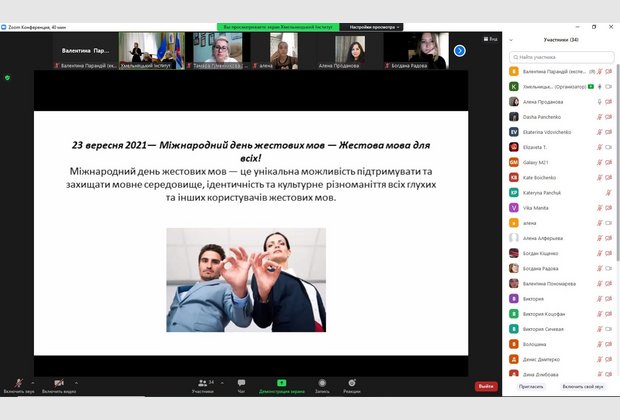Select participant Kate Boichenko name
Viewport: 620px width, 420px height.
pos(539,178)
